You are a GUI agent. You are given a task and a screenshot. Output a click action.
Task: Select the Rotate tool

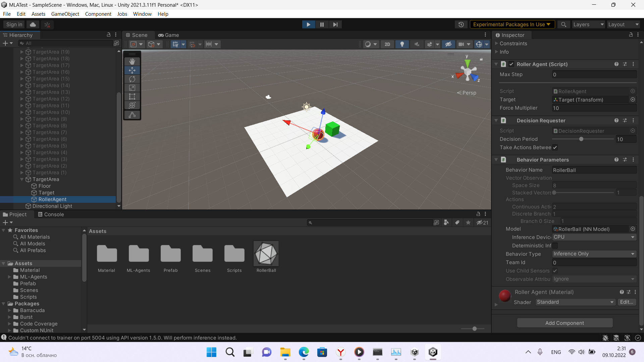click(x=132, y=79)
